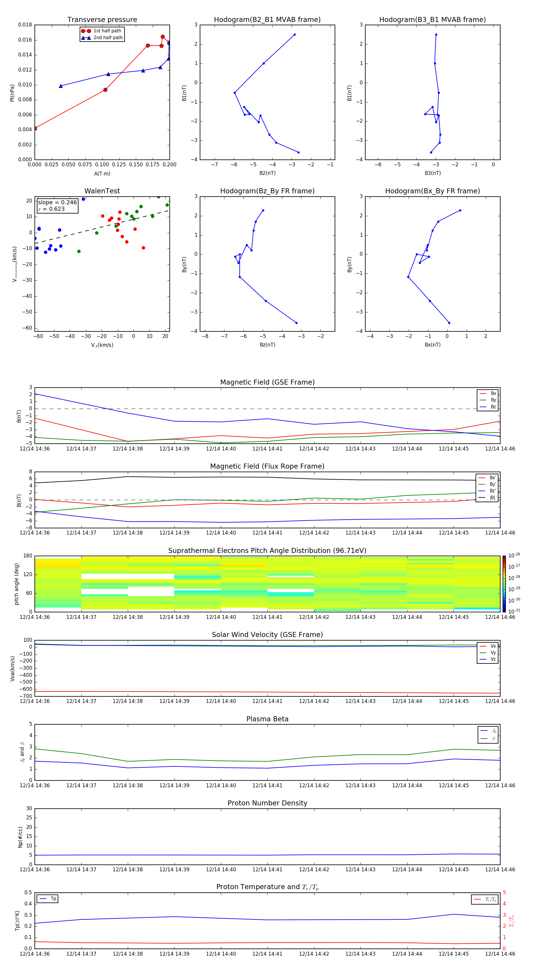Select the "Hodogram(Bz_By FR frame)" title
Screen dimensions: 535x980
(x=267, y=191)
